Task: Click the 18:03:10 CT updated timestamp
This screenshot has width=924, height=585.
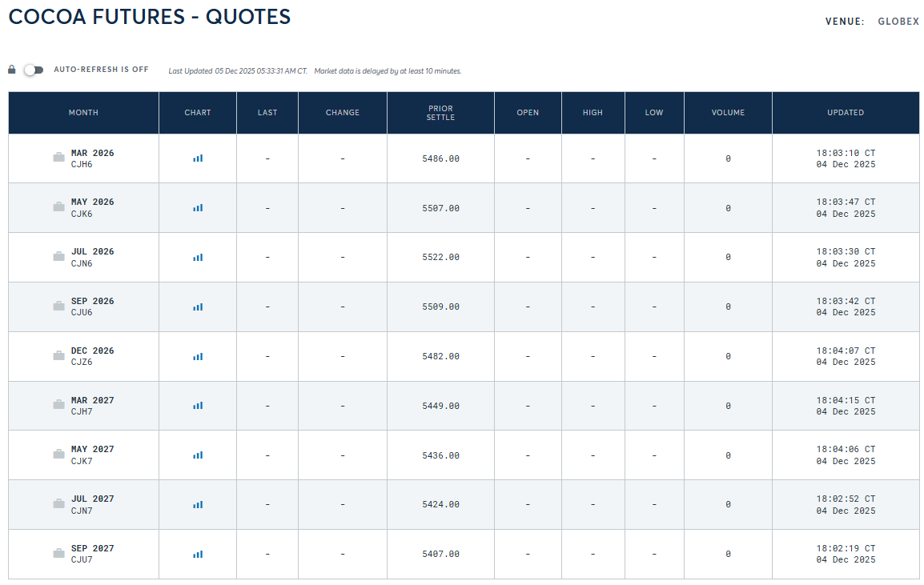Action: tap(846, 153)
